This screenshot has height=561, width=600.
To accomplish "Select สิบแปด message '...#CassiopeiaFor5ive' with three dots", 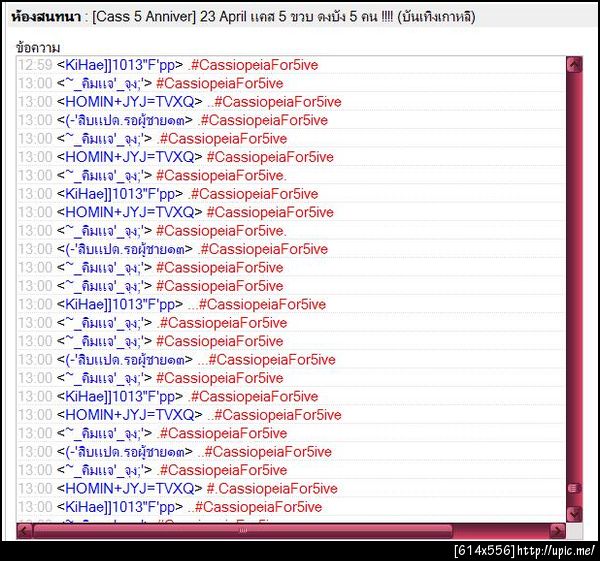I will pyautogui.click(x=266, y=360).
